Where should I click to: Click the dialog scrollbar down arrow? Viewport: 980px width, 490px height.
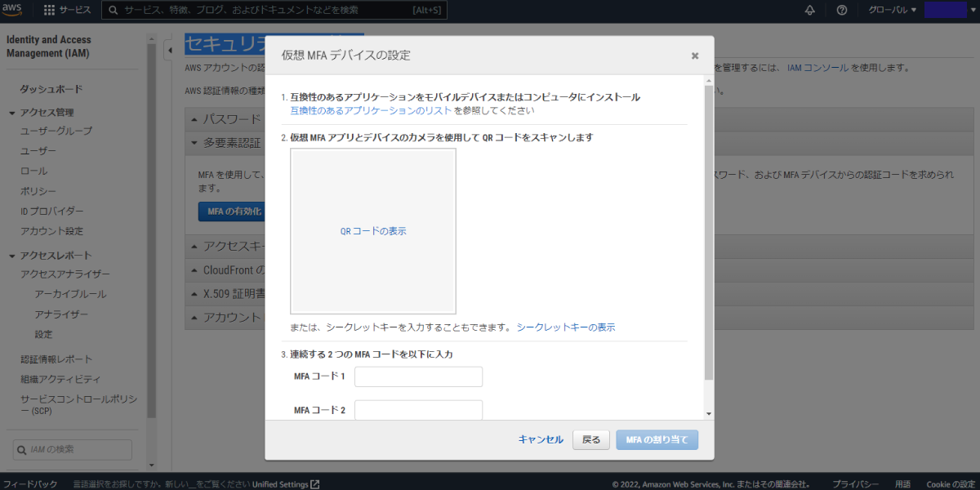708,414
